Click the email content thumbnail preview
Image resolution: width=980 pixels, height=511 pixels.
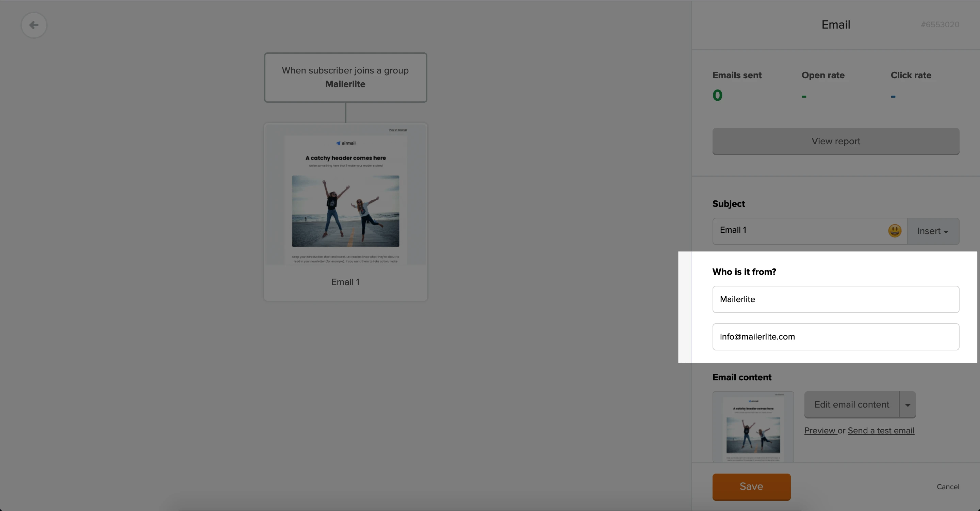click(x=753, y=427)
